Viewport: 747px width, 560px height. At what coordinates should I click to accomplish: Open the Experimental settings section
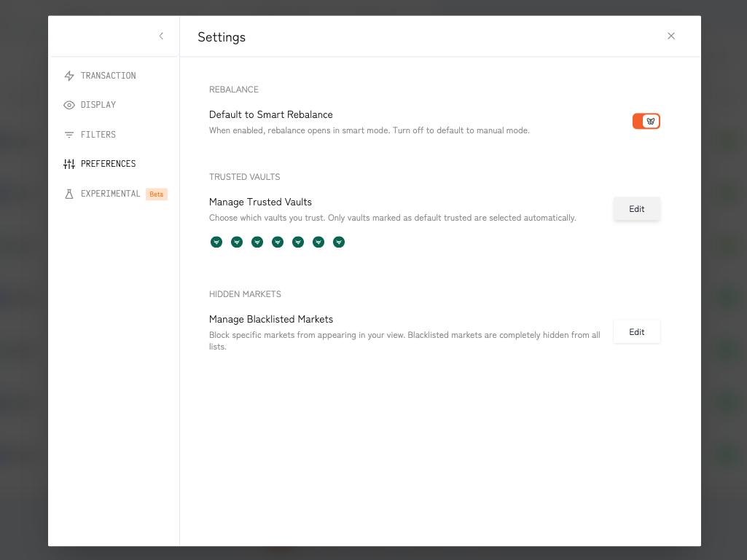pyautogui.click(x=114, y=194)
